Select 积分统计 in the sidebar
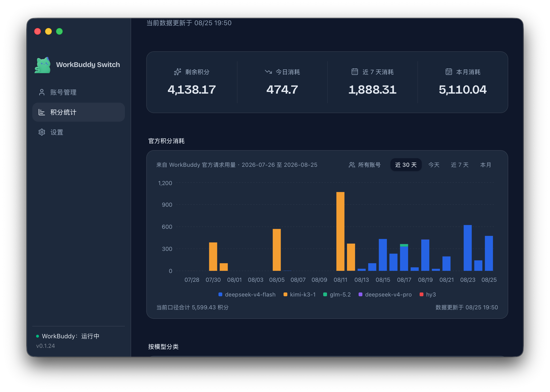 [79, 112]
